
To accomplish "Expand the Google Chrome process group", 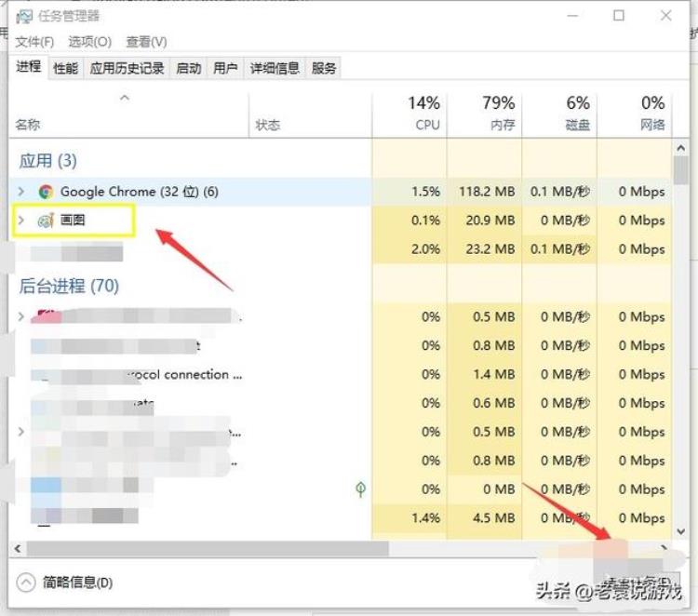I will [20, 192].
